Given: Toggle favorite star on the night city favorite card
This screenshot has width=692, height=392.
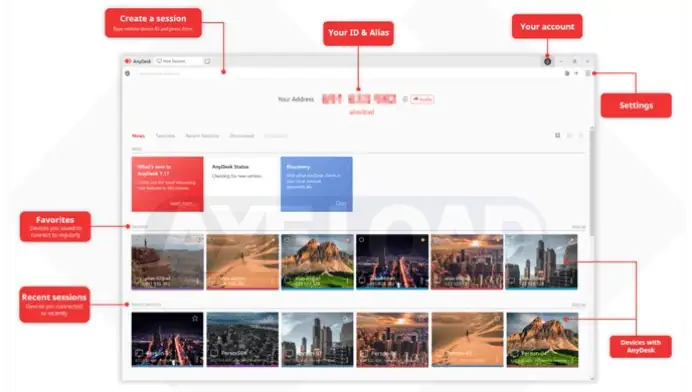Looking at the screenshot, I should pos(423,240).
